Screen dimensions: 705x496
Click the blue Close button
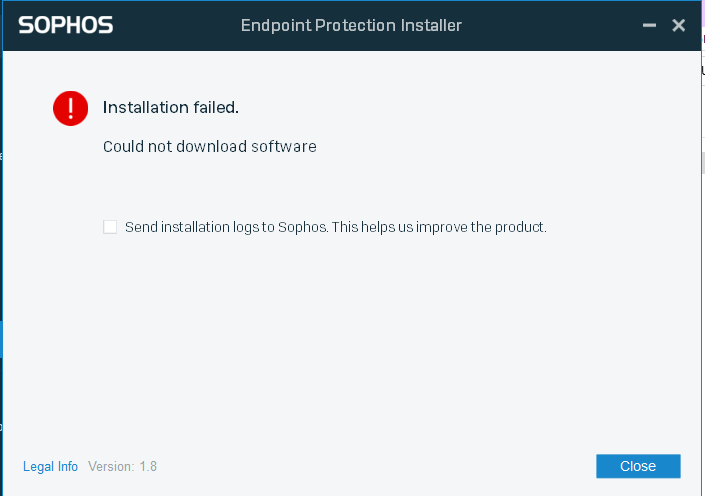pos(638,466)
